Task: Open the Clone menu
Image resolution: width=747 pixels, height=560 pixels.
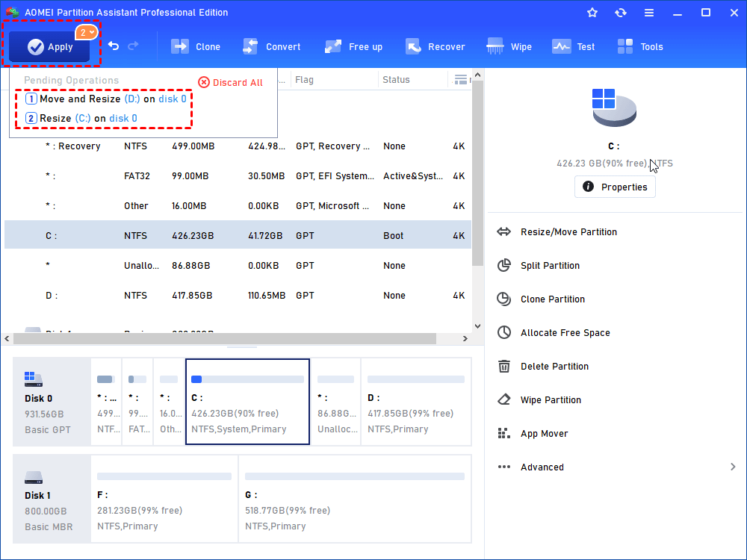Action: pos(196,46)
